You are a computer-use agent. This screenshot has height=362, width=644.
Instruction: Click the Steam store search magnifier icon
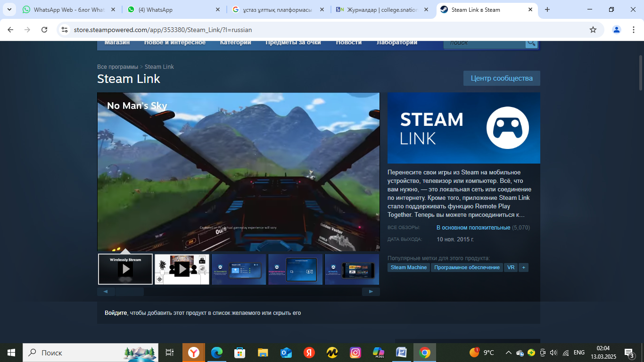[531, 43]
